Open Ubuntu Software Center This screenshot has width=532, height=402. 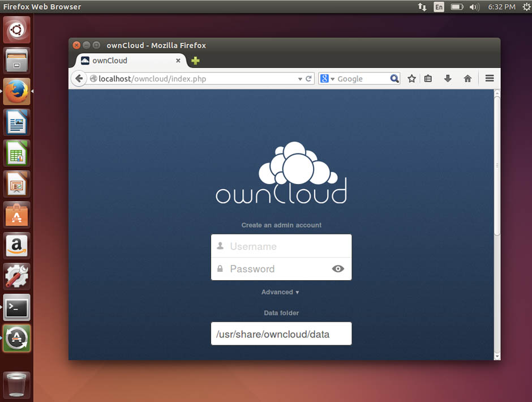[x=16, y=215]
